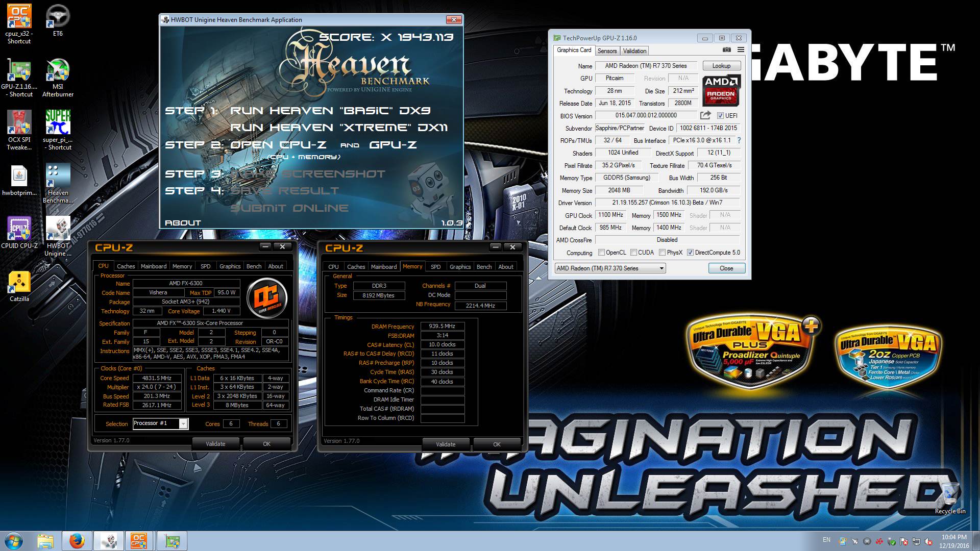Open the OCX SPI Tweaker desktop icon
The image size is (980, 551).
click(19, 131)
